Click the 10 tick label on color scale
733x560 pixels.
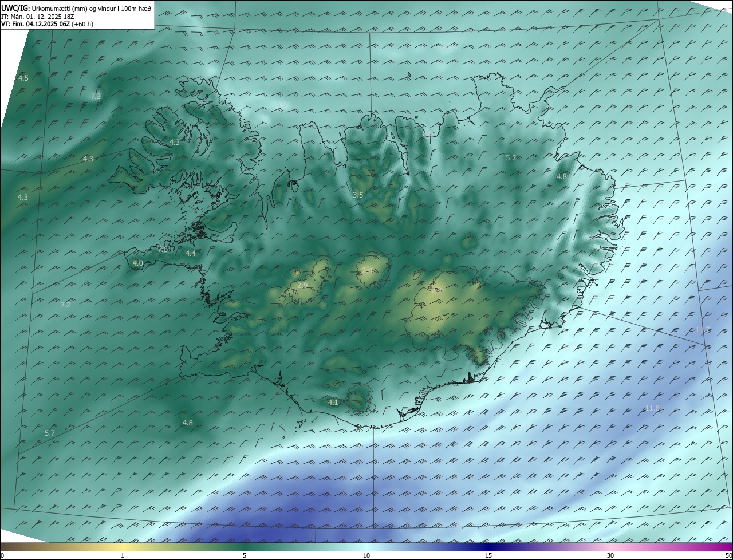coord(366,555)
